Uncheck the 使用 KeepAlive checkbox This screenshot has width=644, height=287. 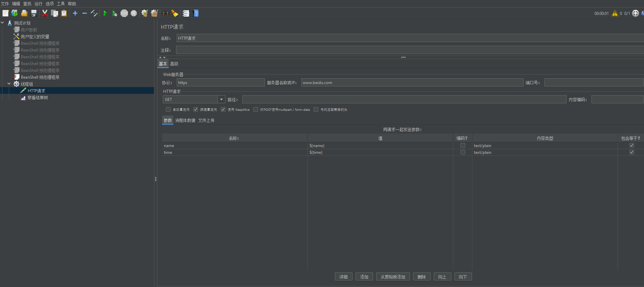[223, 109]
